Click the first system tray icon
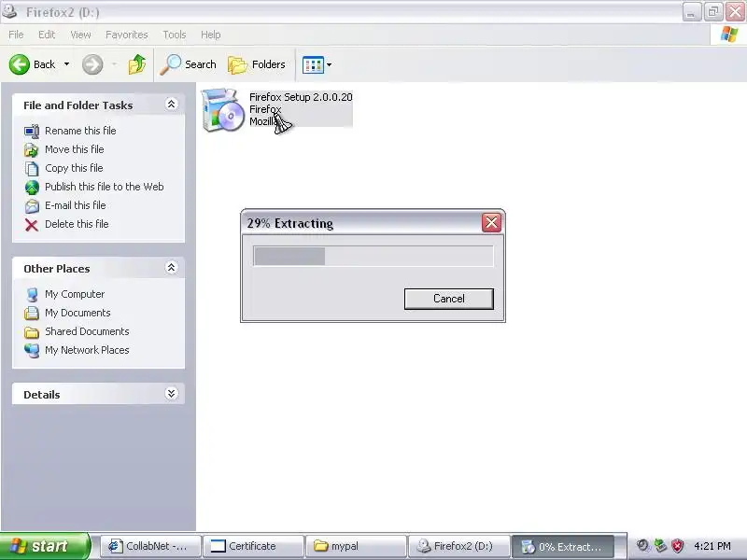 643,546
